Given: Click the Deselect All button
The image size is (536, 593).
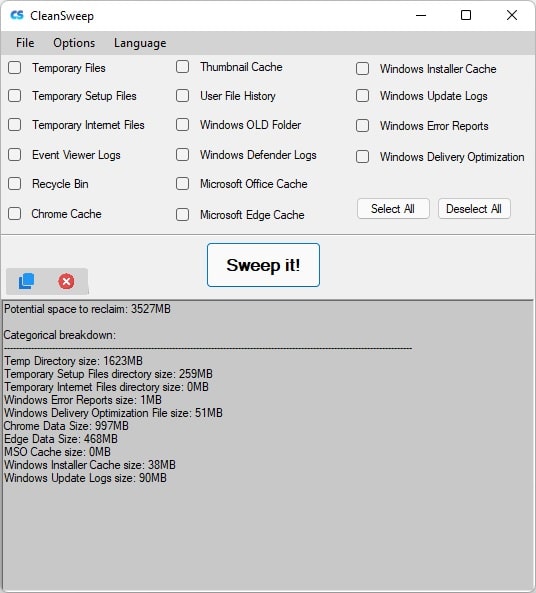Looking at the screenshot, I should (x=474, y=208).
